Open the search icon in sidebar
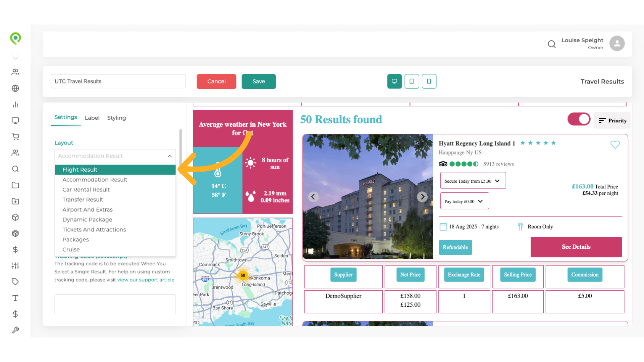This screenshot has height=362, width=644. [15, 169]
